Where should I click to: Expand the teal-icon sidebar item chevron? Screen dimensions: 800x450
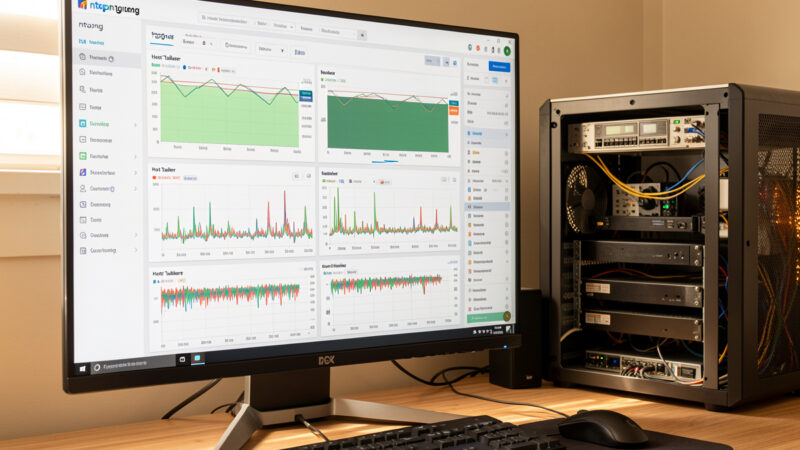pyautogui.click(x=136, y=124)
